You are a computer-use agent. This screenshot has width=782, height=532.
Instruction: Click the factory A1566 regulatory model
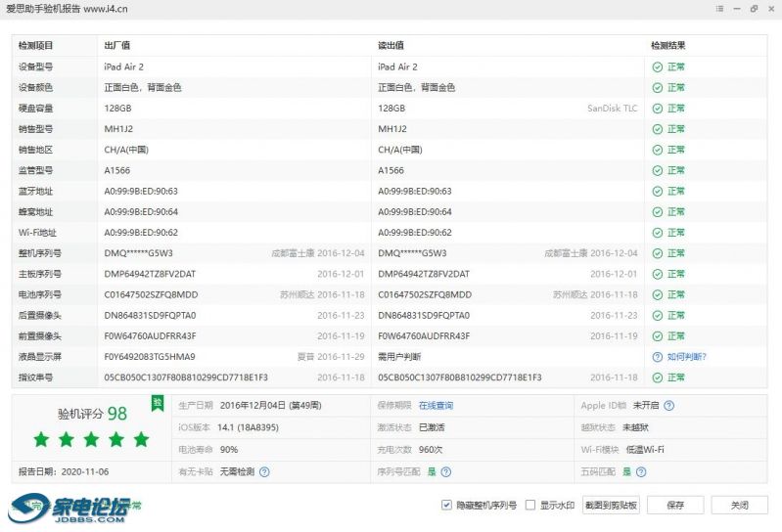coord(117,170)
